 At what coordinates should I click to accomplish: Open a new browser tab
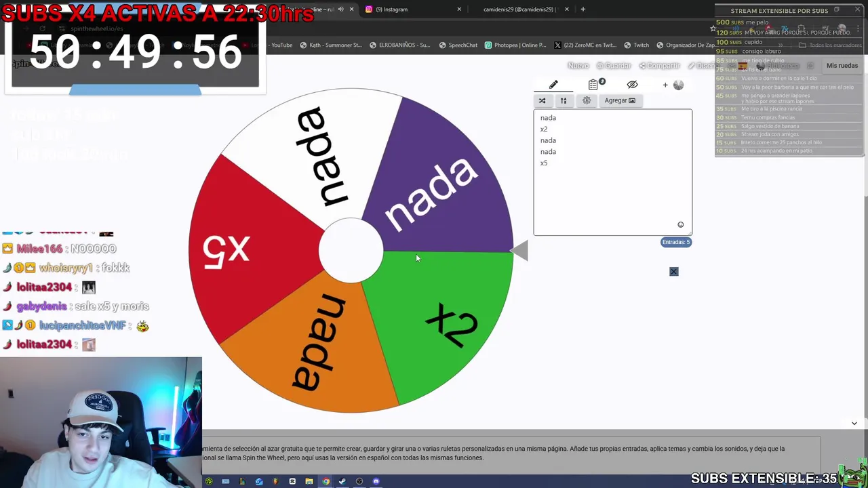(x=583, y=9)
